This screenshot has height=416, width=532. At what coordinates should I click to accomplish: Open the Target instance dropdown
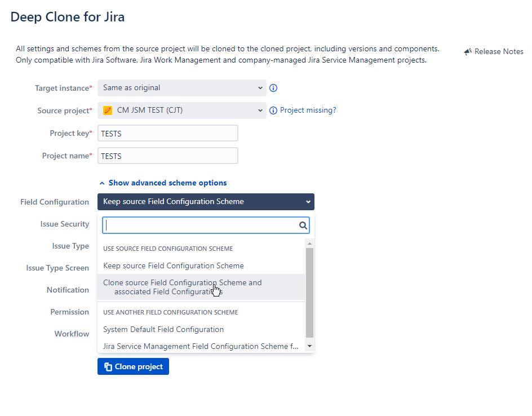(181, 88)
